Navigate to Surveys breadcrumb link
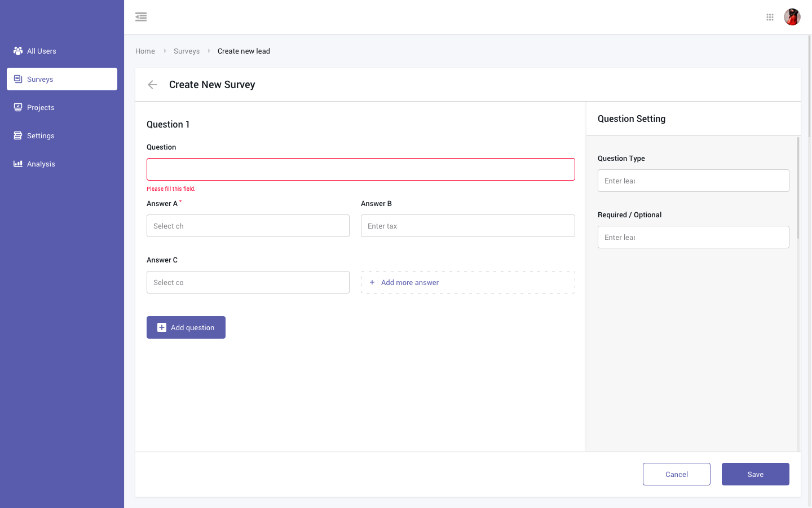 tap(187, 51)
